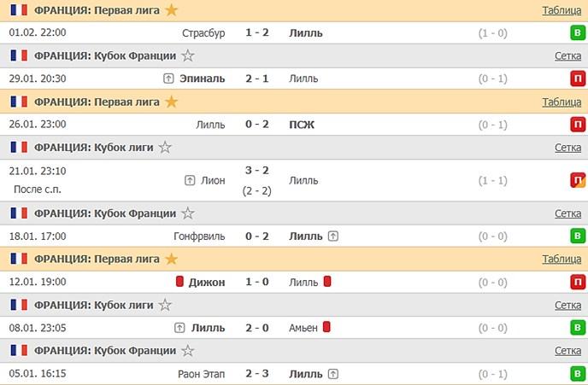Image resolution: width=588 pixels, height=385 pixels.
Task: Star the top Первая лига header
Action: (172, 10)
